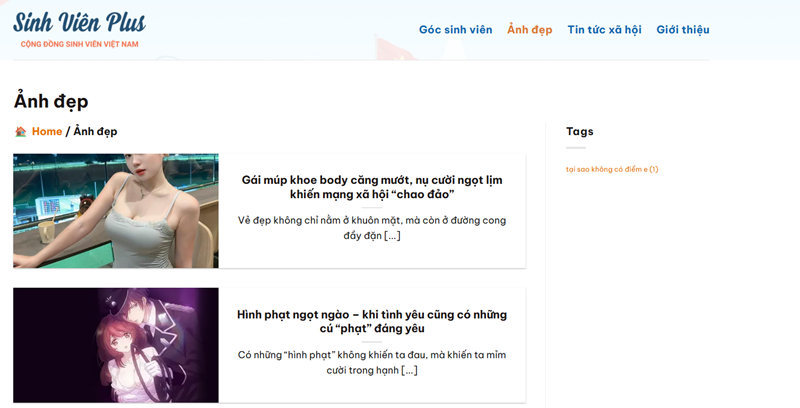The image size is (800, 408).
Task: Open the Giới thiệu page
Action: 682,30
